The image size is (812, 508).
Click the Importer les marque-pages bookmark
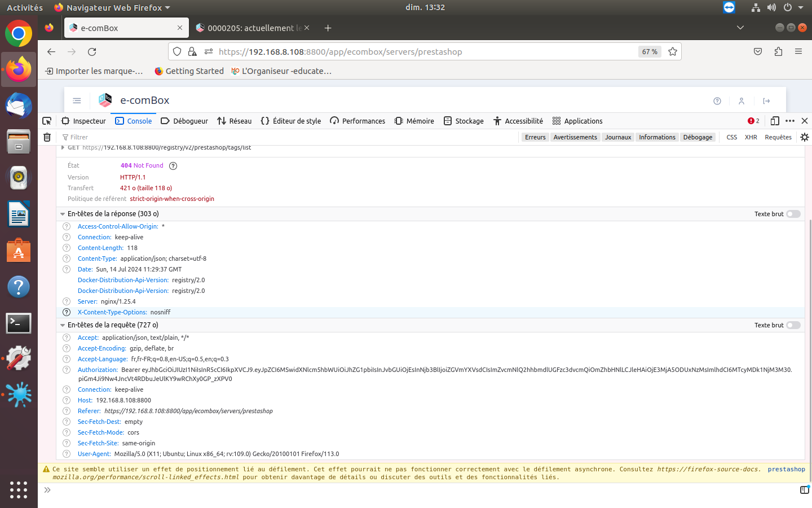[94, 71]
